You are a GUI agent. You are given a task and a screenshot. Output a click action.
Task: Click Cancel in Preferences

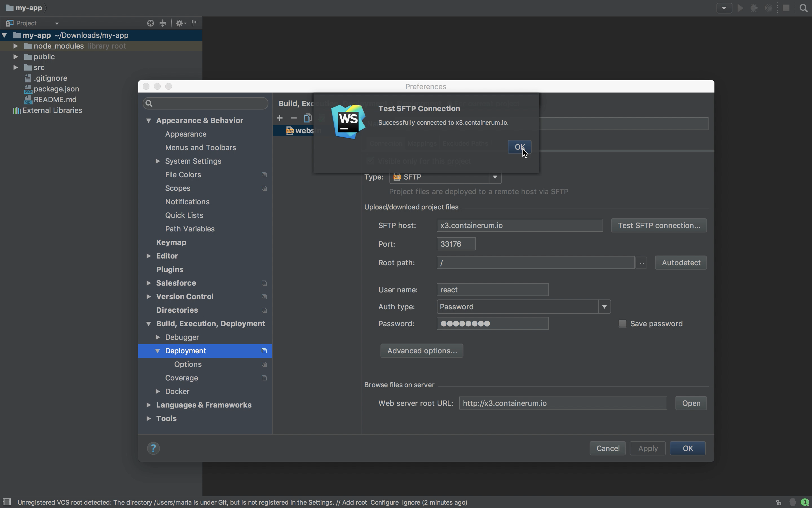[608, 448]
